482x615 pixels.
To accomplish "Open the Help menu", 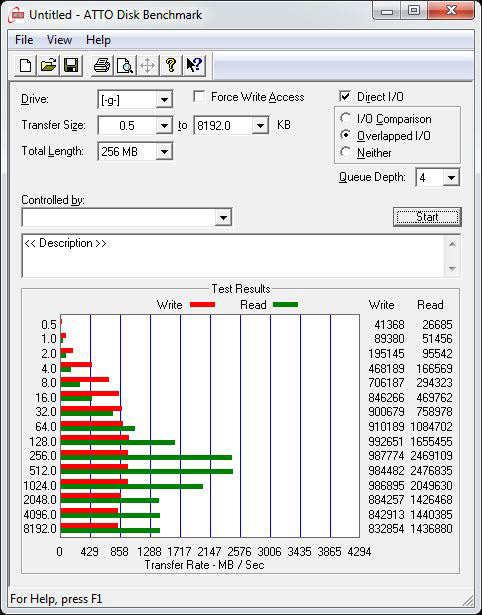I will 98,40.
